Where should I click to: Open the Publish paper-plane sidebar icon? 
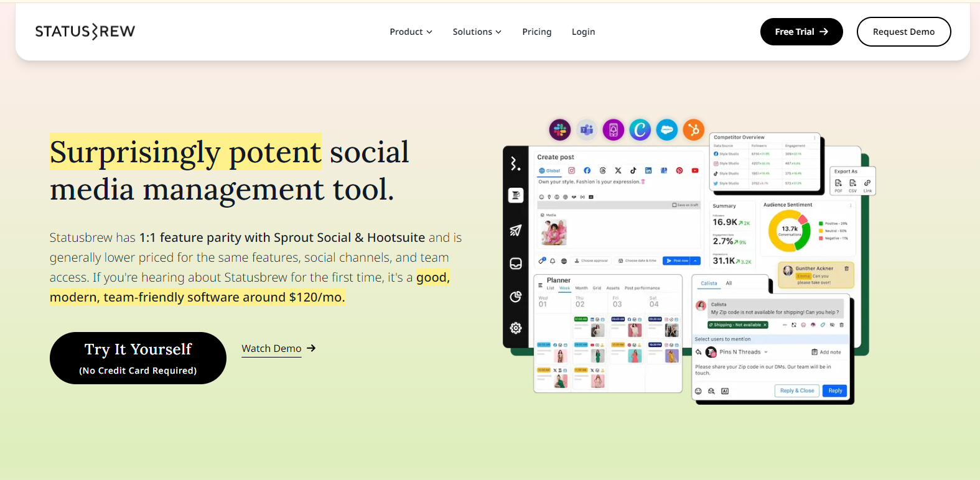click(516, 231)
